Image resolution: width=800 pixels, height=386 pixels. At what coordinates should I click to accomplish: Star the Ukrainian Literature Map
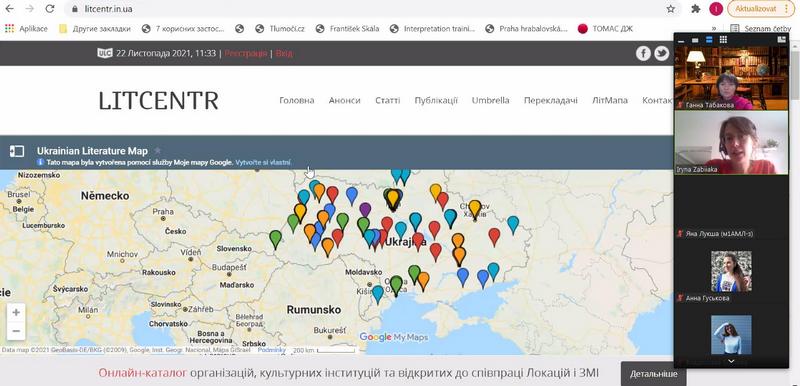point(158,150)
